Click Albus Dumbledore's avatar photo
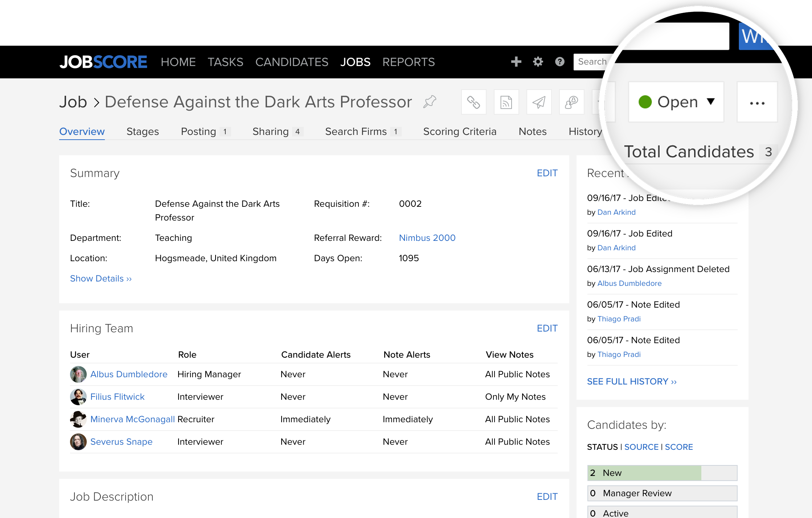812x518 pixels. pos(78,374)
